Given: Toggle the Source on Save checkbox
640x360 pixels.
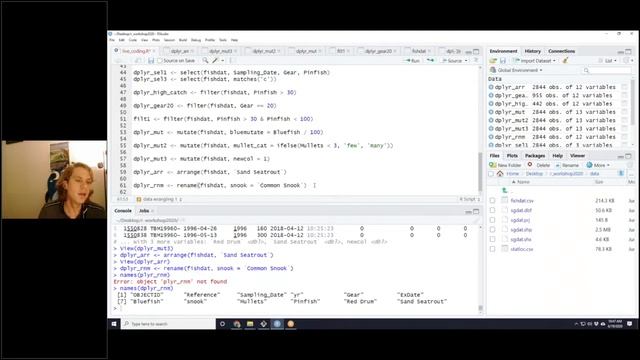Looking at the screenshot, I should pos(160,61).
